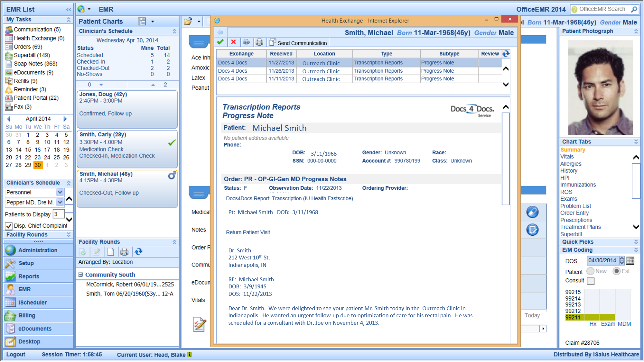This screenshot has height=362, width=644.
Task: Select McCormick, Robert in Facility Rounds
Action: 130,284
